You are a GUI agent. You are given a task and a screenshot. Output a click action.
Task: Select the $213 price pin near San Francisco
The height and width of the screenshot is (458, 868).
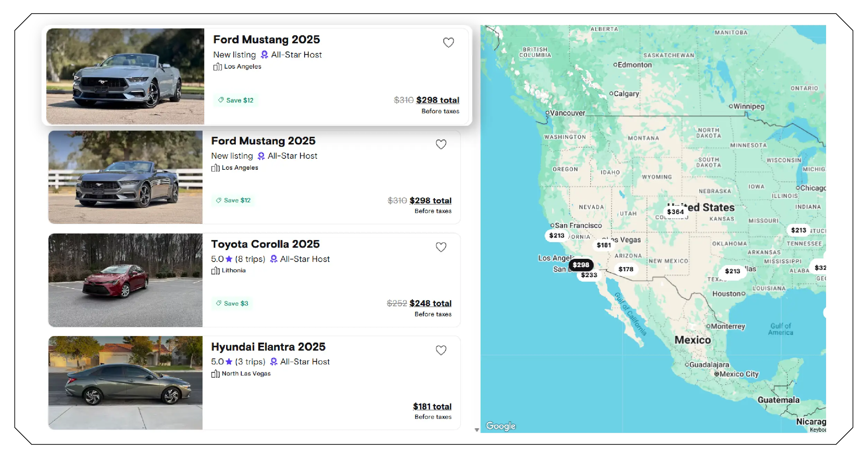(556, 236)
